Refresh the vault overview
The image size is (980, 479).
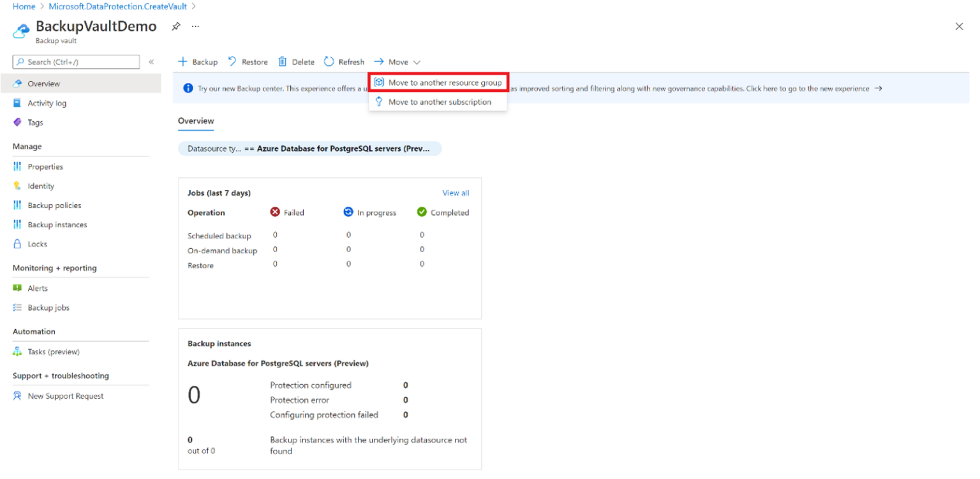344,61
